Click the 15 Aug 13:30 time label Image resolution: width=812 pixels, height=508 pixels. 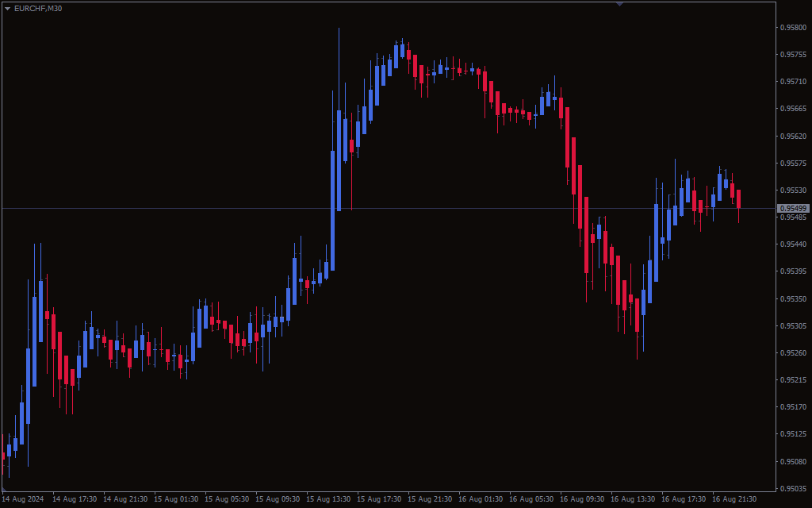pos(328,499)
